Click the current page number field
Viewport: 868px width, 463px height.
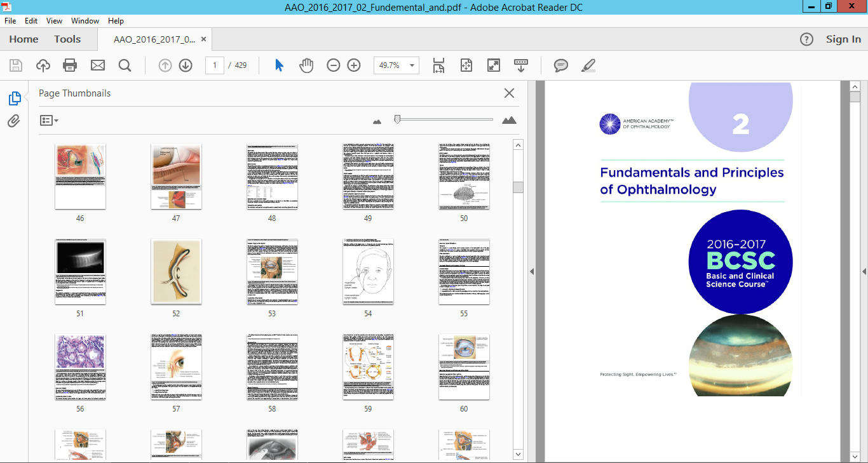tap(215, 65)
